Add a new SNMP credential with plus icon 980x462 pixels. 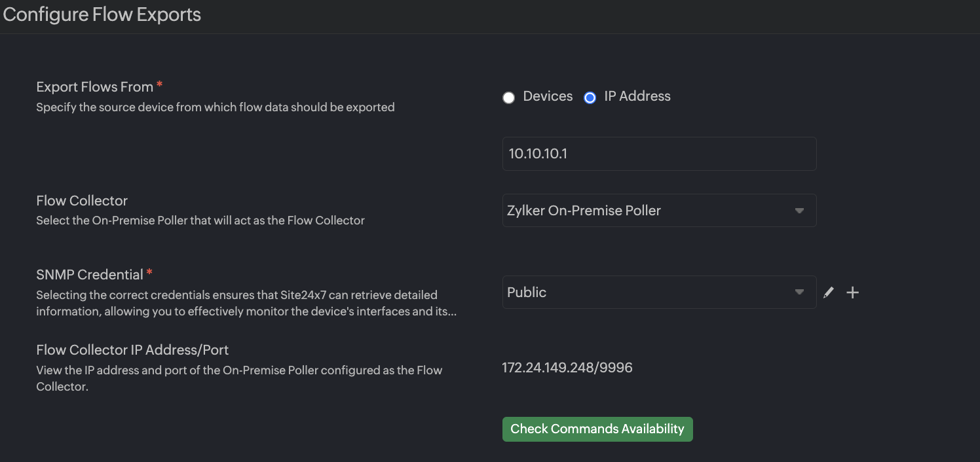click(x=852, y=293)
